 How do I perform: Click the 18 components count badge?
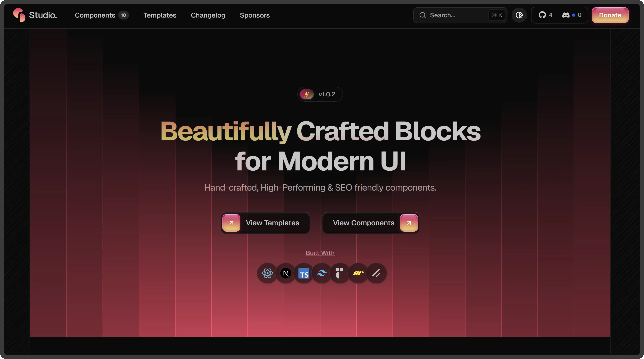pos(124,15)
